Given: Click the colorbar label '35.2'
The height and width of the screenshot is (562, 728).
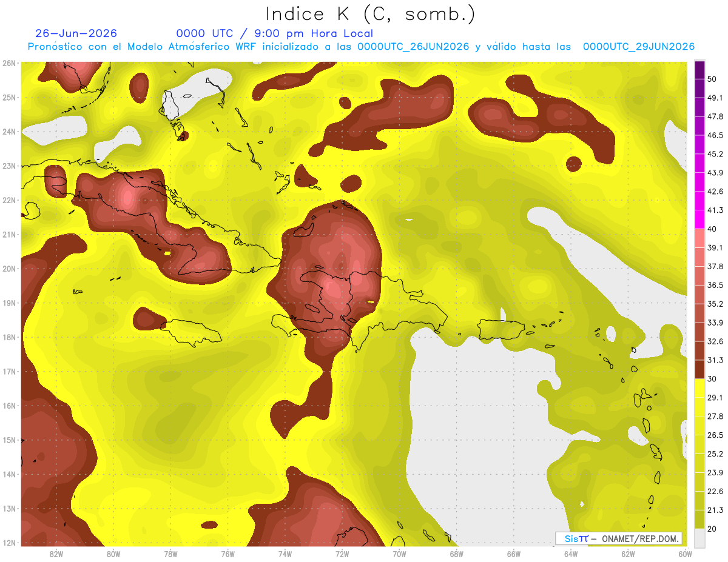Looking at the screenshot, I should tap(715, 304).
